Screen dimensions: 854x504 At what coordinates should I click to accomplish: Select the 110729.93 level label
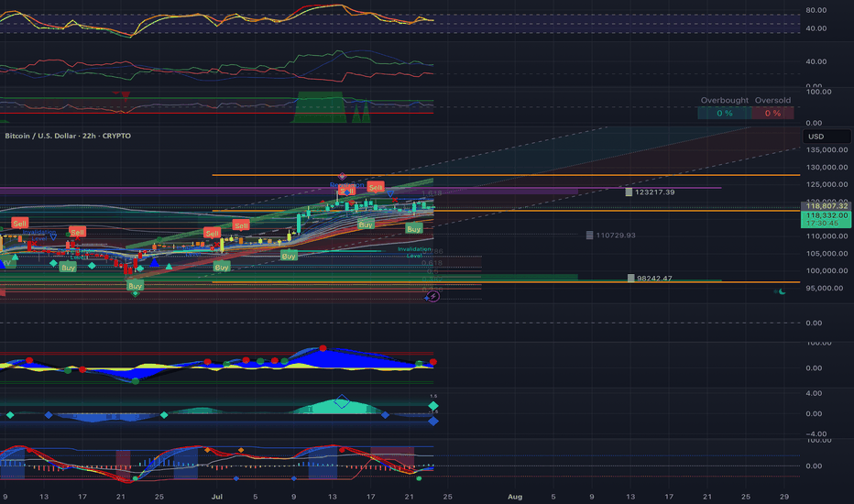[616, 236]
